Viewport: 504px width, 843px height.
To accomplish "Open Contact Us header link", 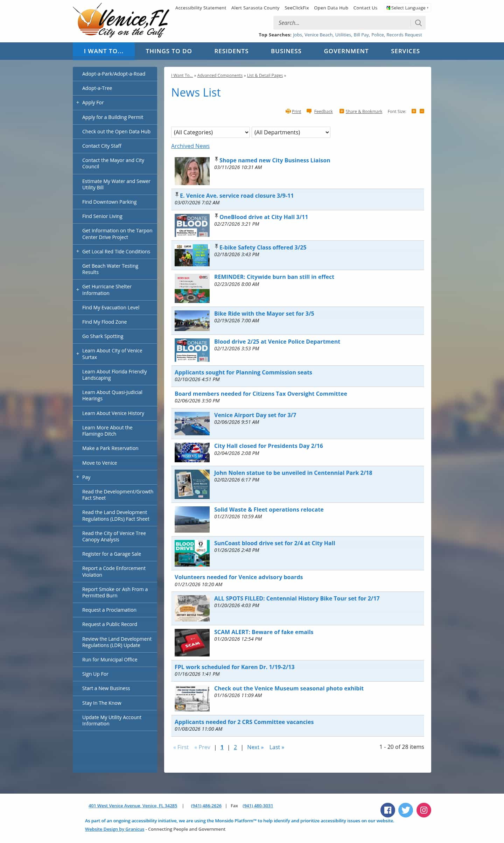I will click(x=365, y=8).
